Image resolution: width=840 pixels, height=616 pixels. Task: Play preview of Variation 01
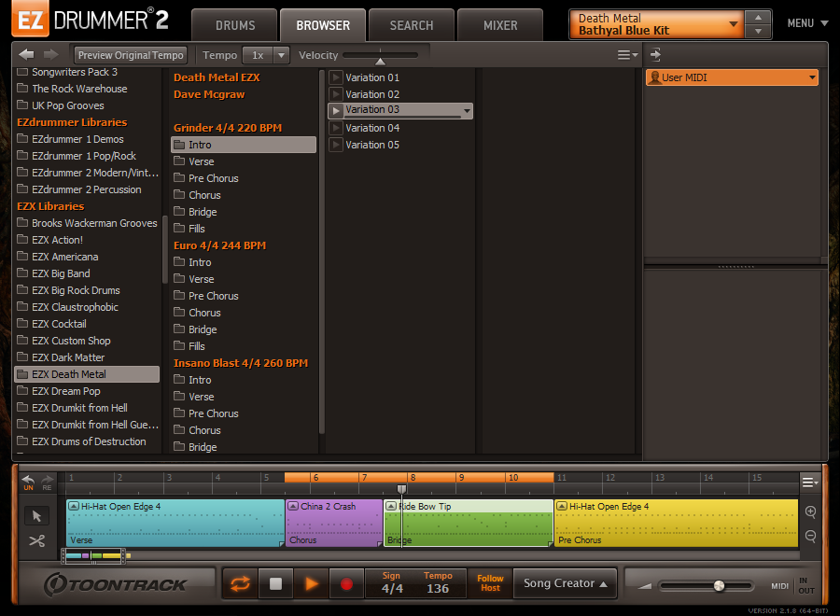click(336, 77)
